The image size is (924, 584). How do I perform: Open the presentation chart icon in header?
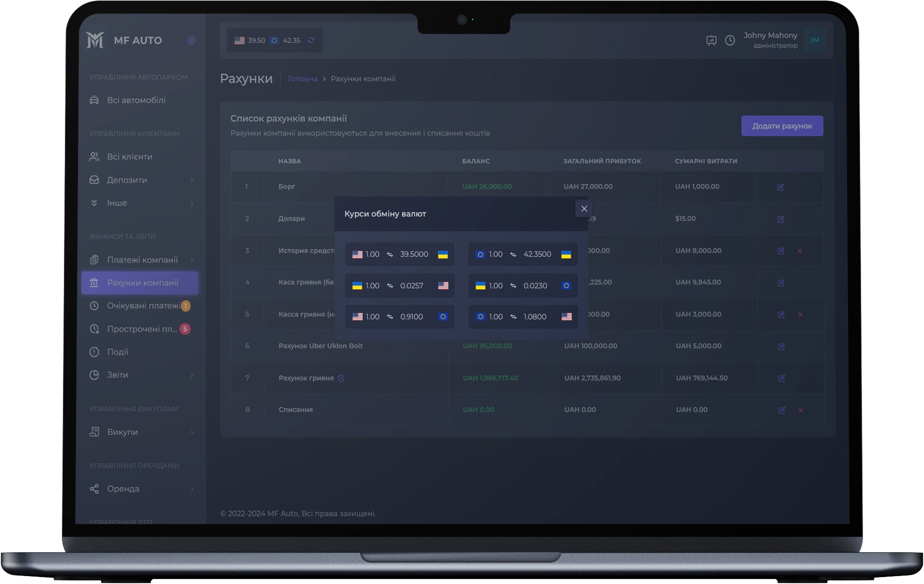[711, 40]
